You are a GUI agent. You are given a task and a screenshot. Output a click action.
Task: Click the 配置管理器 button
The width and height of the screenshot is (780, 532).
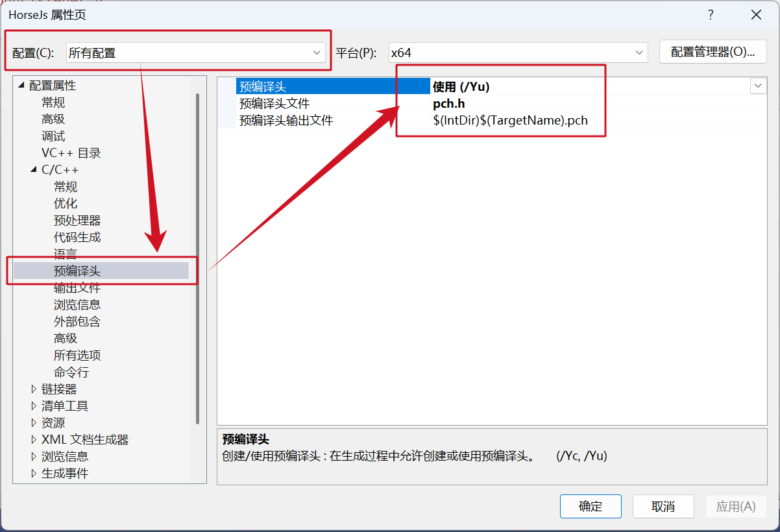pyautogui.click(x=713, y=52)
